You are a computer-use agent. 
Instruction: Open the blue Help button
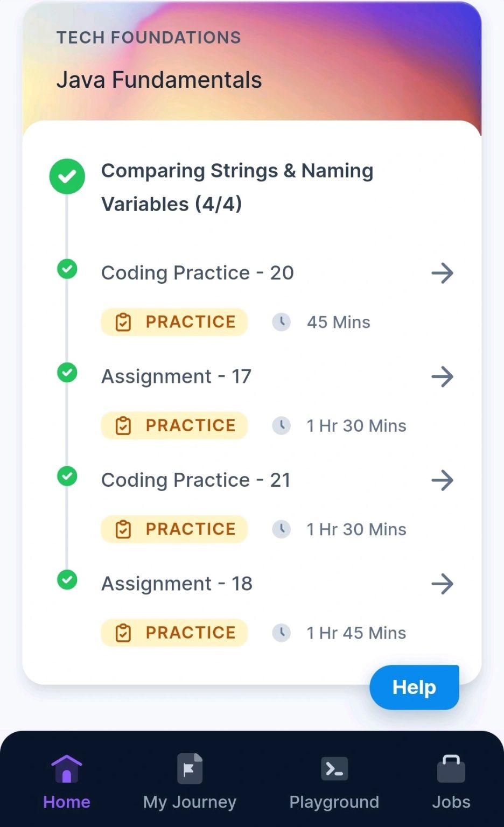point(414,687)
